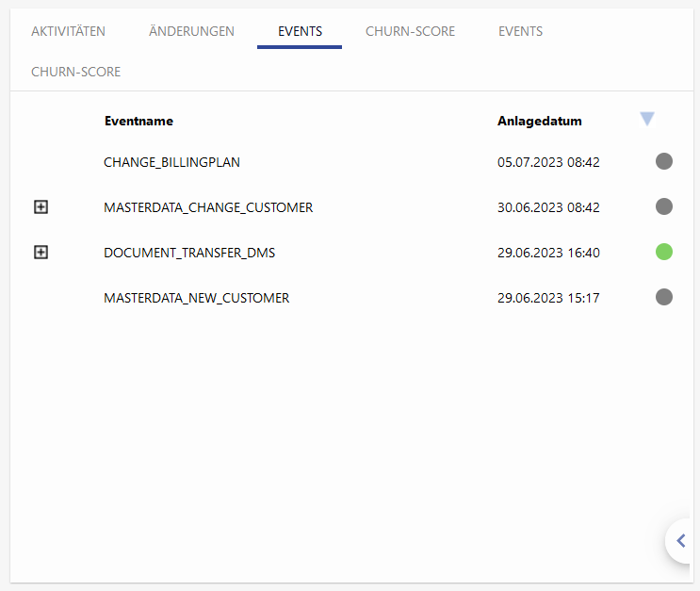The height and width of the screenshot is (591, 700).
Task: Select the CHANGE_BILLINGPLAN event name
Action: [171, 162]
